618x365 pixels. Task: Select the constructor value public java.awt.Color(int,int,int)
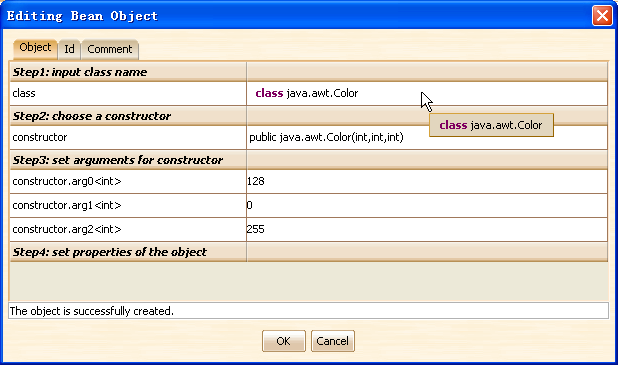[x=427, y=138]
